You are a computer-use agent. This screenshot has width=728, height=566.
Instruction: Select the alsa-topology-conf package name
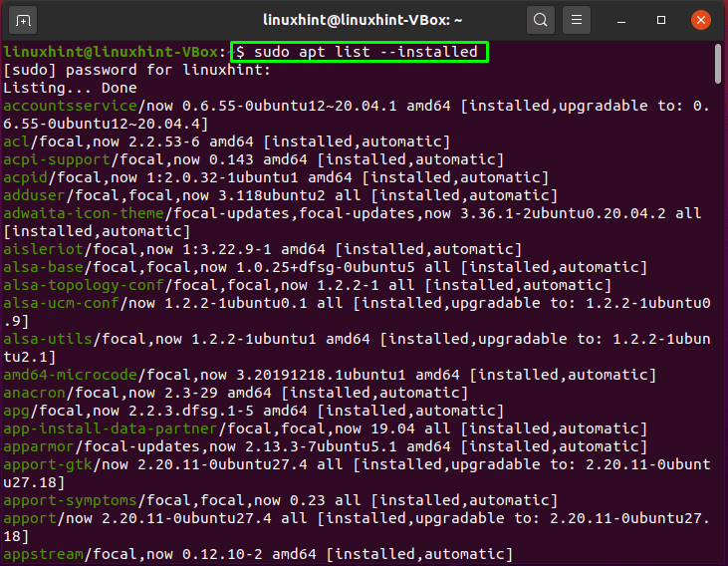pyautogui.click(x=84, y=285)
